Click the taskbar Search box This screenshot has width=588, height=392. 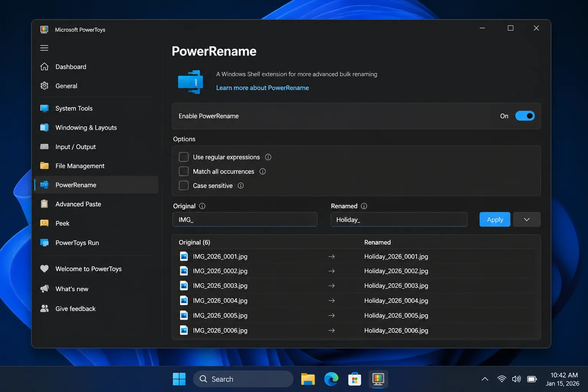click(x=243, y=379)
